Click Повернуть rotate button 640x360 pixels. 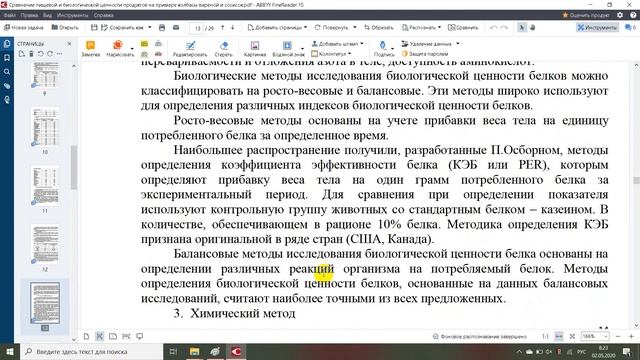tap(331, 27)
